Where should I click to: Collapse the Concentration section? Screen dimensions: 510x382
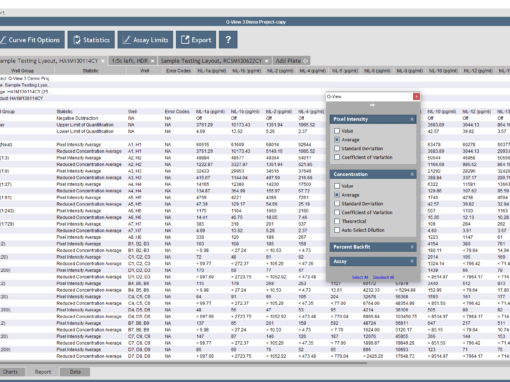[x=412, y=174]
